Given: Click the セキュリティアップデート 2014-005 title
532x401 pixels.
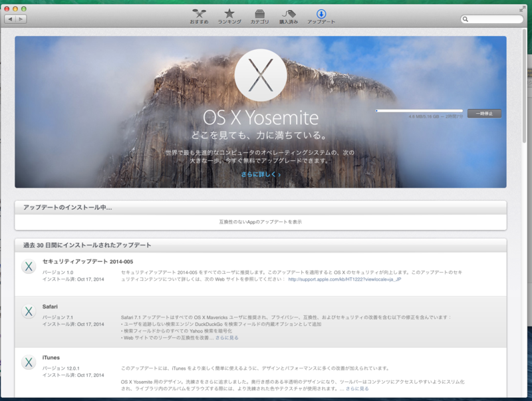Looking at the screenshot, I should click(88, 261).
